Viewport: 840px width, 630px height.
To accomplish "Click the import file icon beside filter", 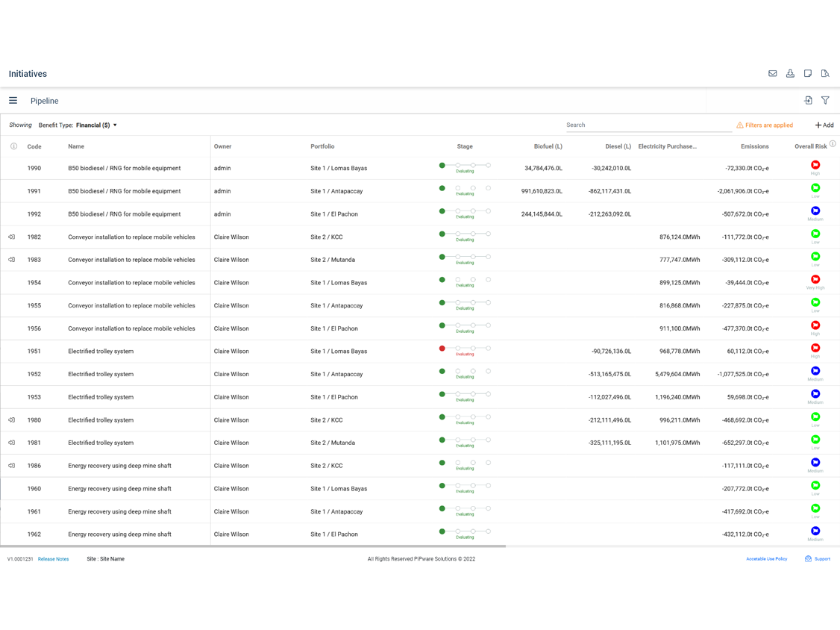I will tap(808, 101).
